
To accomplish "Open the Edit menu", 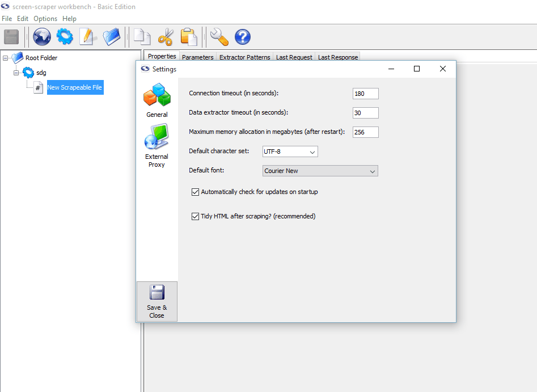I will tap(23, 19).
